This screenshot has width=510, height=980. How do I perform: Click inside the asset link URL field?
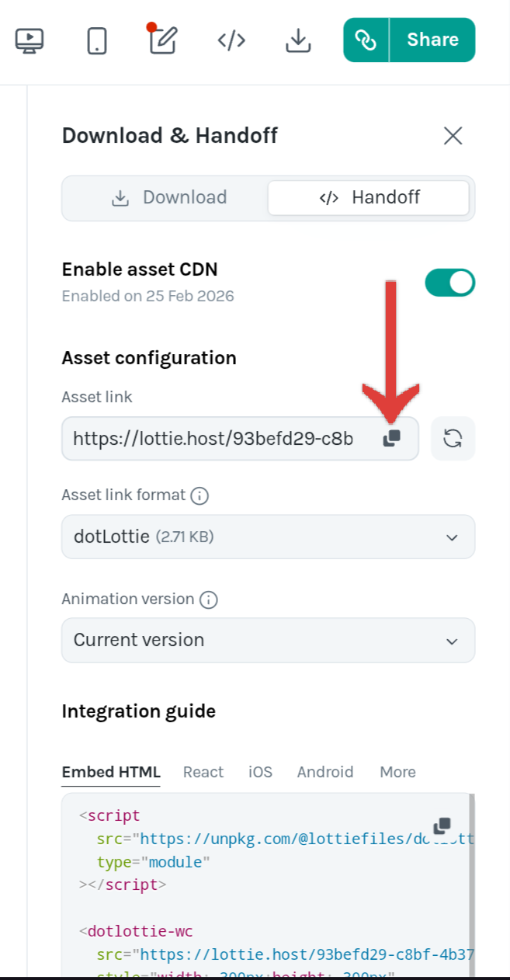[x=213, y=439]
